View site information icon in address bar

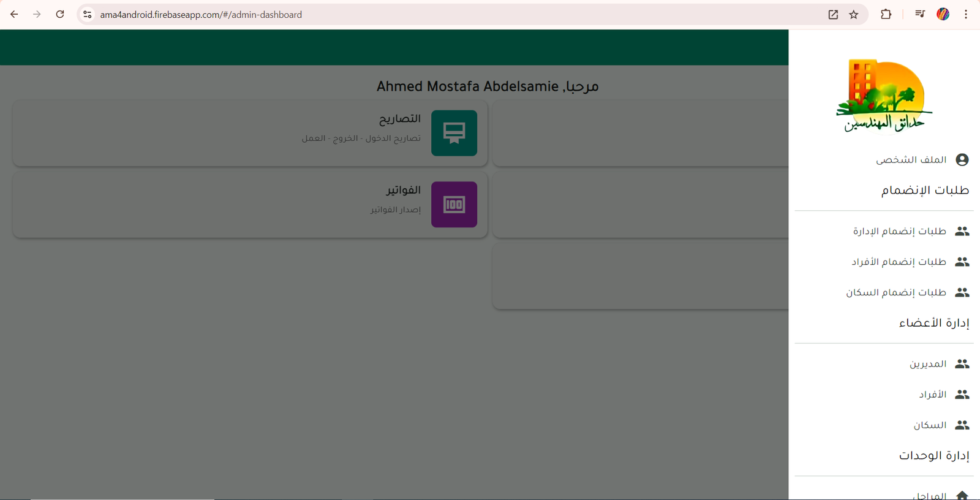tap(88, 14)
